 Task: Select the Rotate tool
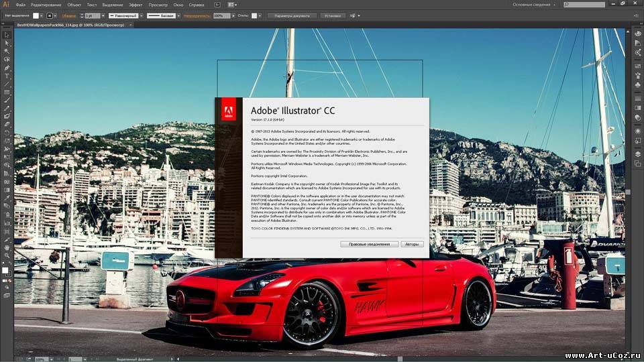7,133
